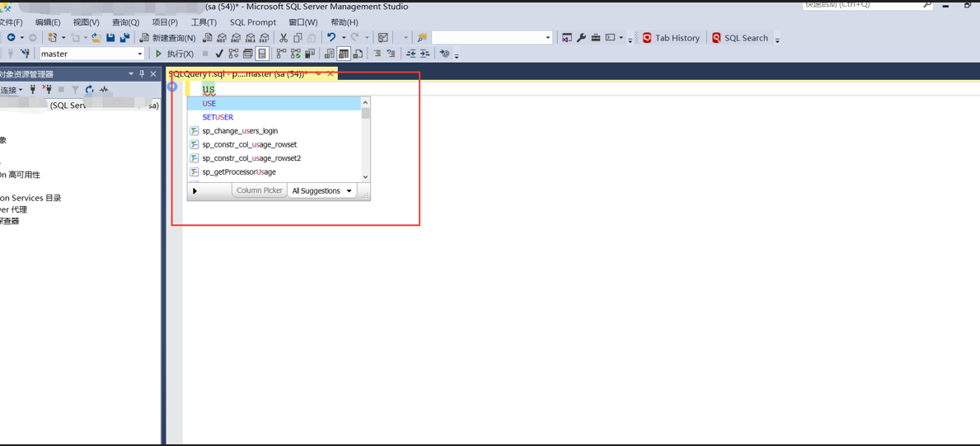Open 编辑(E) menu
The width and height of the screenshot is (980, 446).
pos(48,22)
